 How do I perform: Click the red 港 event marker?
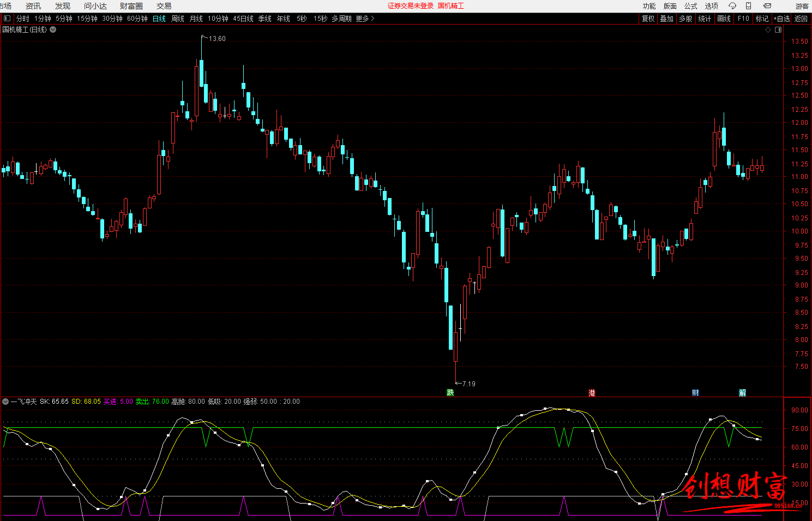592,393
